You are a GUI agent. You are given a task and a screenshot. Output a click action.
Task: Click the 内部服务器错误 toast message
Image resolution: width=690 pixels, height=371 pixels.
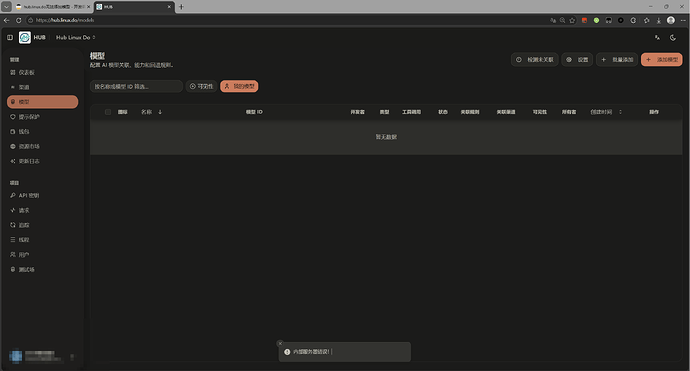point(312,352)
